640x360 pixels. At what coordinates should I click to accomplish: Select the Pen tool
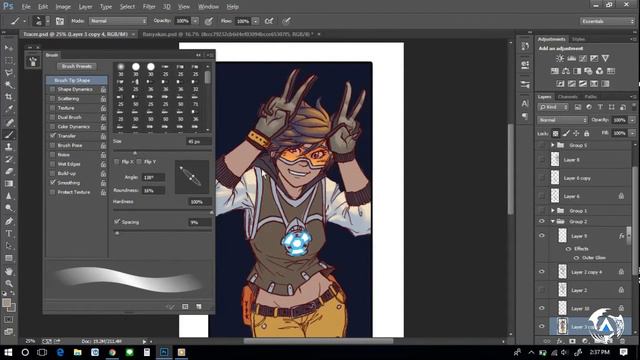(x=9, y=221)
